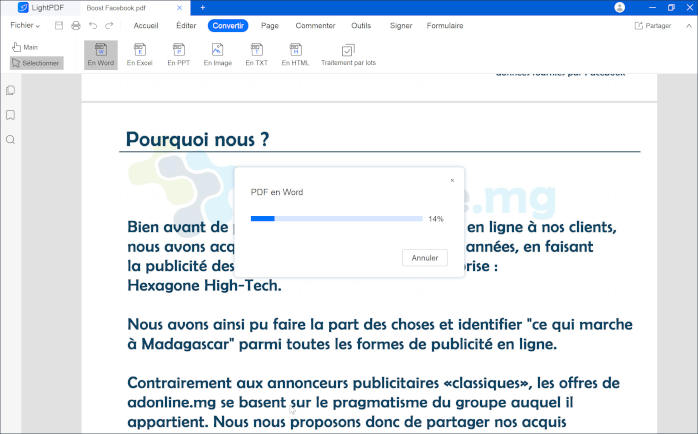
Task: Click the En Excel conversion icon
Action: (x=139, y=54)
